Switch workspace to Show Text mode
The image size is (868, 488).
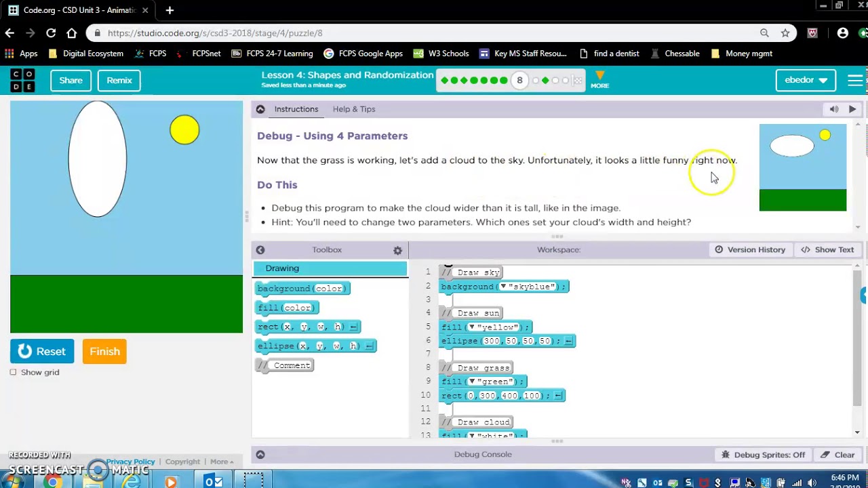[827, 250]
